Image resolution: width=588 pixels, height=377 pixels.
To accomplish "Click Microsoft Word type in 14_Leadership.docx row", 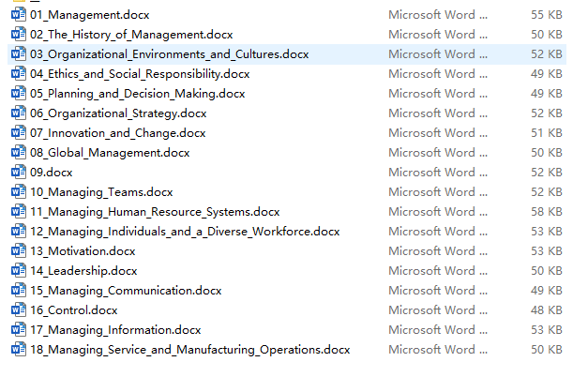I will (438, 271).
